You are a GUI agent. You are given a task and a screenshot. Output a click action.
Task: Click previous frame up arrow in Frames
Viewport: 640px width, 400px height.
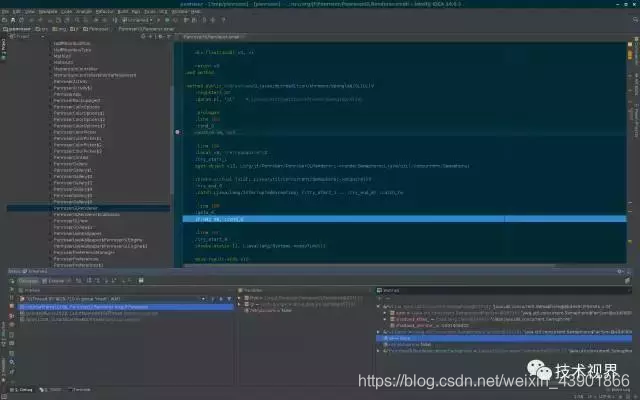coord(213,299)
